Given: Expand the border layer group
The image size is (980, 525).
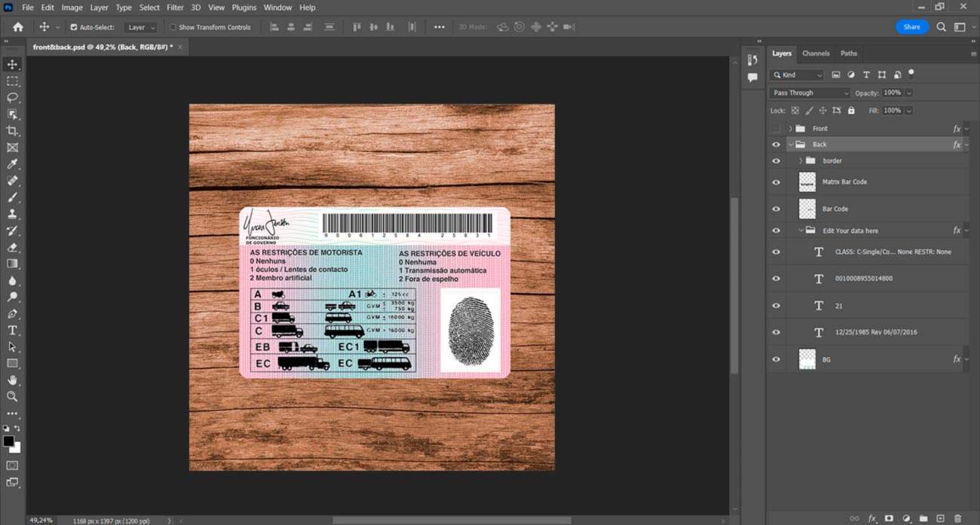Looking at the screenshot, I should click(x=801, y=160).
